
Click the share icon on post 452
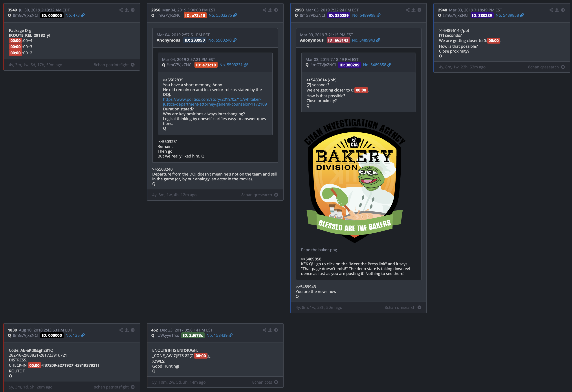pos(264,330)
